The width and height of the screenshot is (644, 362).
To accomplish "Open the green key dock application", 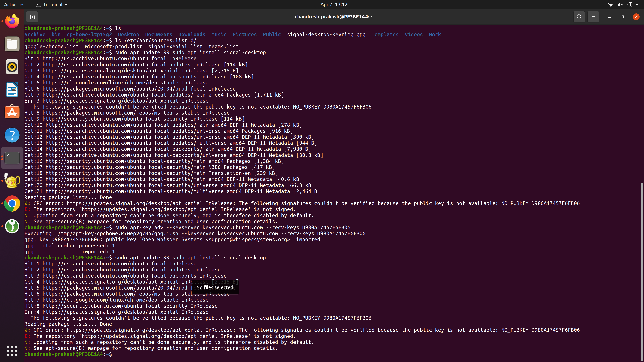I will pyautogui.click(x=12, y=226).
